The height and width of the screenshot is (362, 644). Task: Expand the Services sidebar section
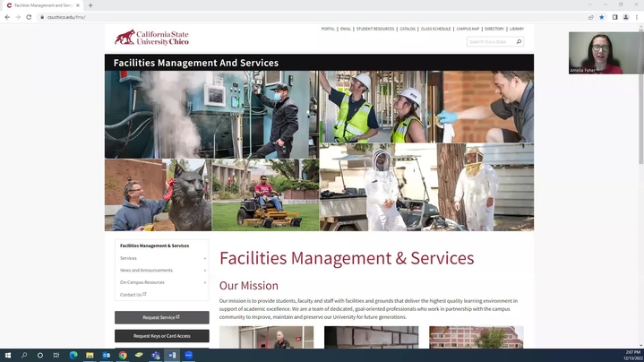[x=204, y=258]
